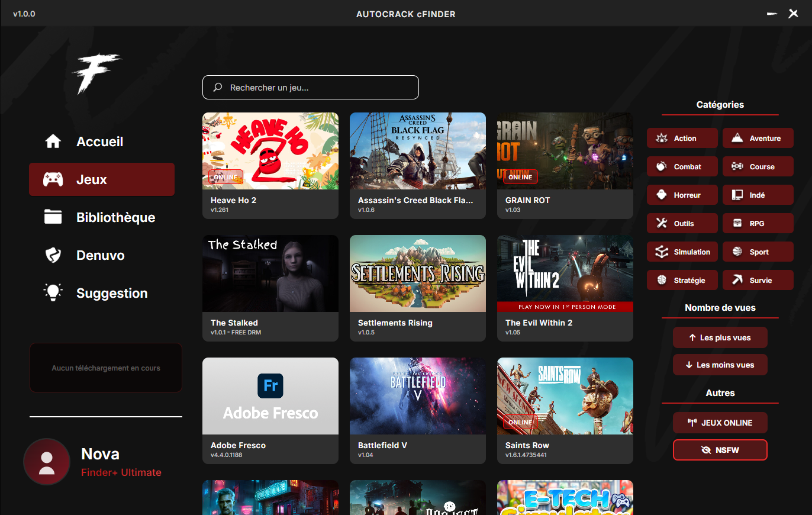Click the down arrow on Les moins vues

click(x=689, y=365)
